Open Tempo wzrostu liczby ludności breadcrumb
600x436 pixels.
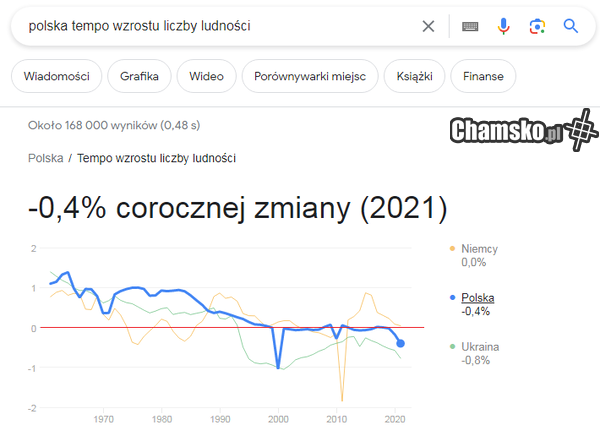click(x=156, y=158)
